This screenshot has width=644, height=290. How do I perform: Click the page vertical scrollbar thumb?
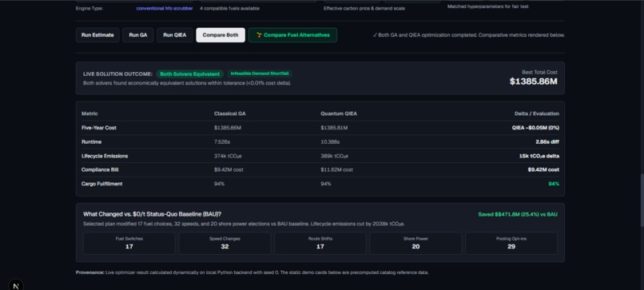pos(642,200)
